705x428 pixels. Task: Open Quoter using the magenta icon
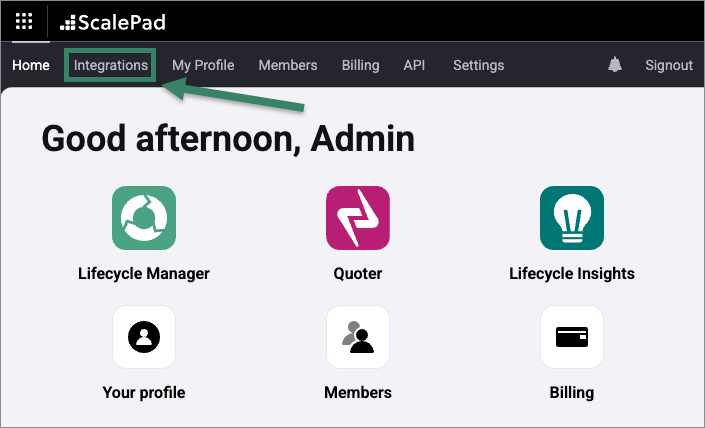coord(358,218)
